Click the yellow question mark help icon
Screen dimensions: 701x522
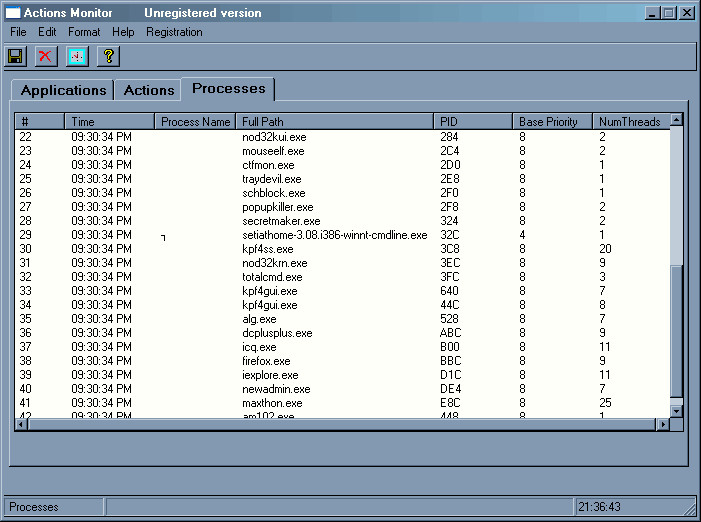(x=108, y=56)
